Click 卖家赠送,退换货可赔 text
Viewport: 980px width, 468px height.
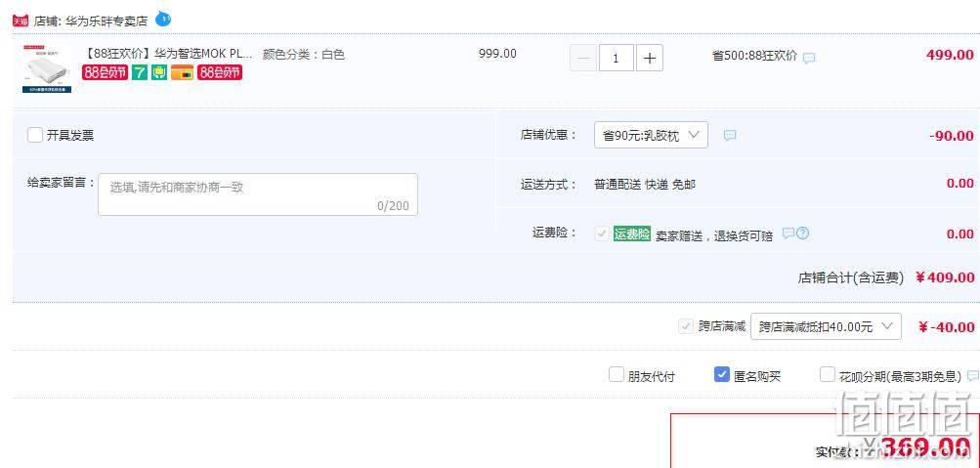pos(714,236)
